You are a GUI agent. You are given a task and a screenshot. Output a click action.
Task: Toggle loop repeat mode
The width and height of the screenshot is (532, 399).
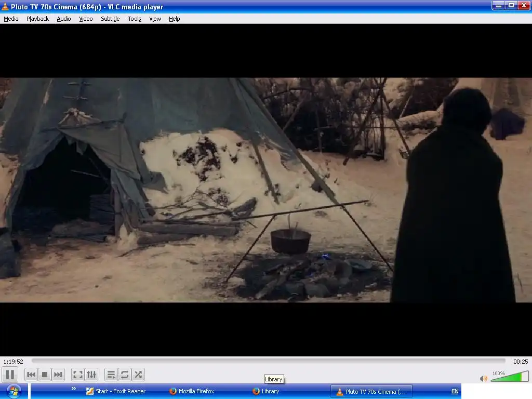[x=125, y=375]
